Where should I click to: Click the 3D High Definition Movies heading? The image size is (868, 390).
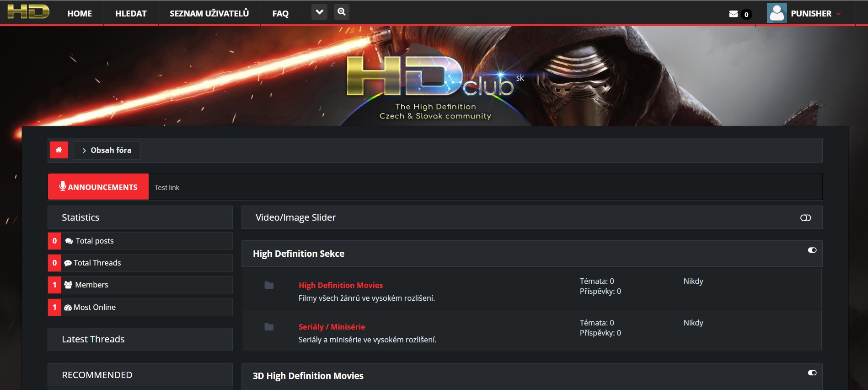pos(308,376)
